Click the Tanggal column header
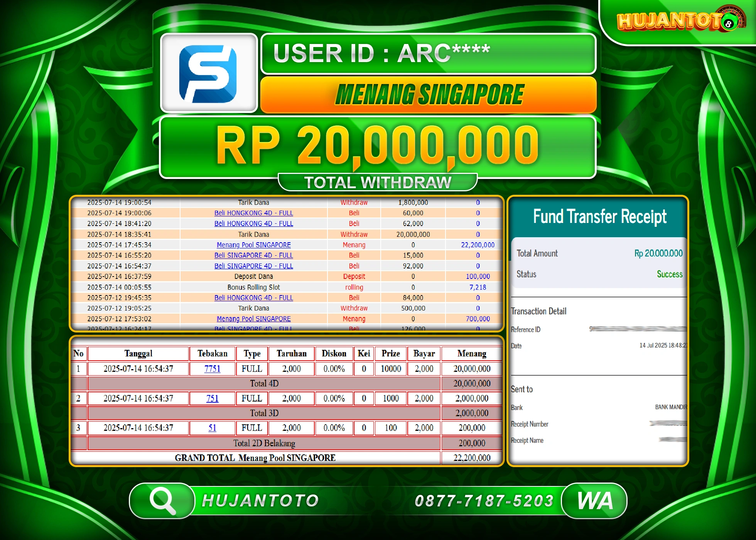Screen dimensions: 756x540 138,353
